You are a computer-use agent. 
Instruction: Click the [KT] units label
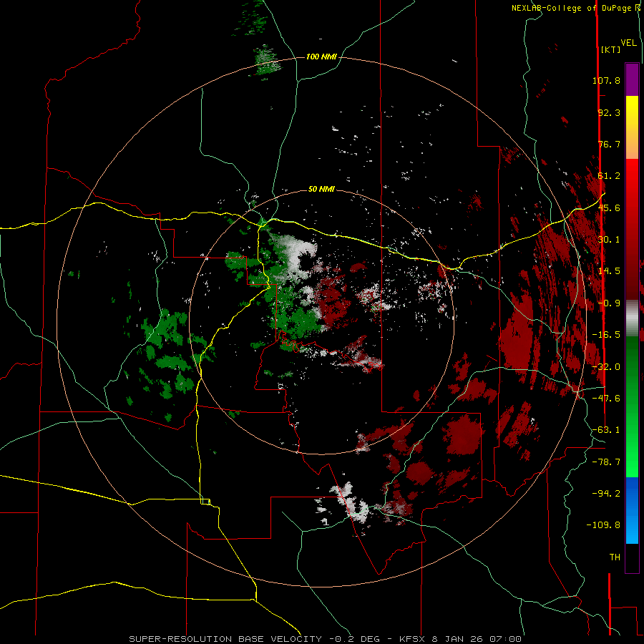pyautogui.click(x=610, y=49)
